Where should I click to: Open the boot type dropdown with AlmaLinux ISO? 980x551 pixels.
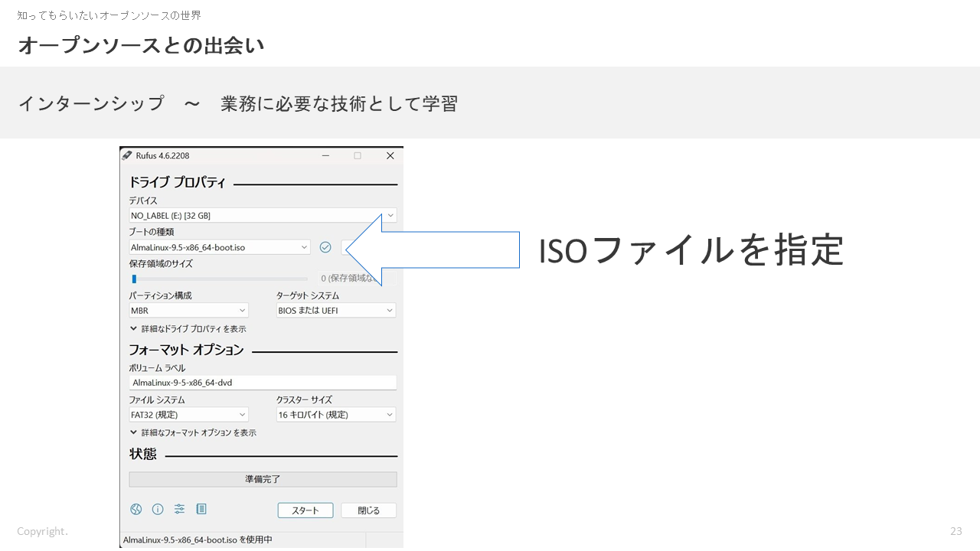pyautogui.click(x=220, y=247)
